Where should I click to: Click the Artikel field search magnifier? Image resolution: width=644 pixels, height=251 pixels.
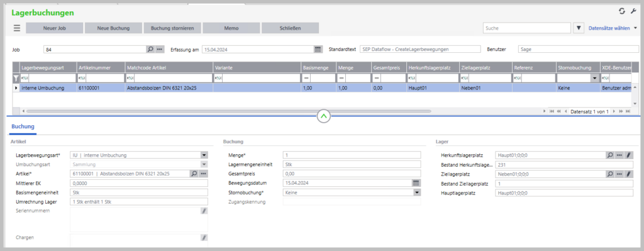click(x=194, y=174)
